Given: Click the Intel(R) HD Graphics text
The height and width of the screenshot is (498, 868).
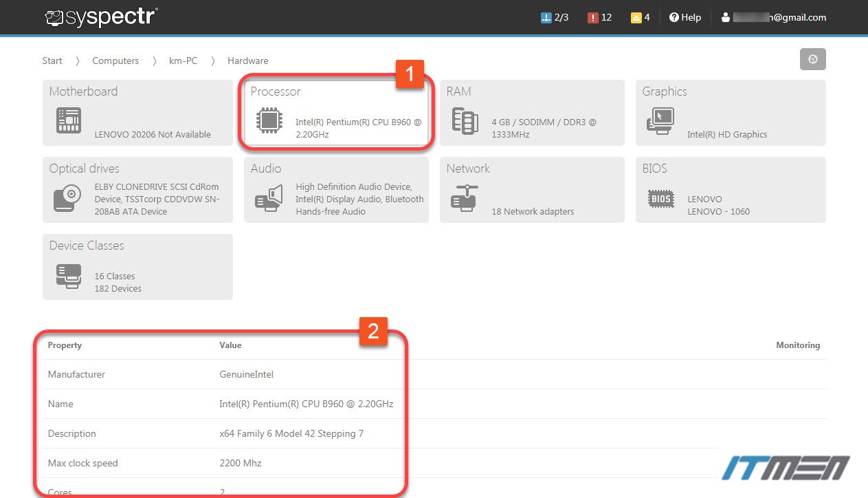Looking at the screenshot, I should click(727, 135).
